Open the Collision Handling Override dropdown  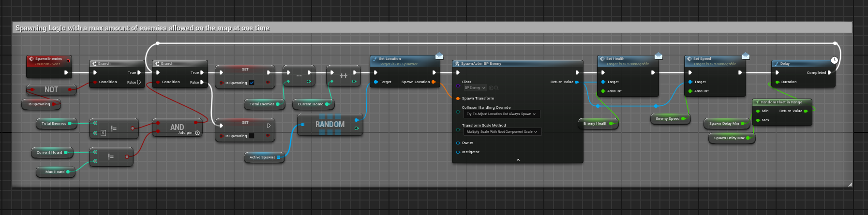501,114
